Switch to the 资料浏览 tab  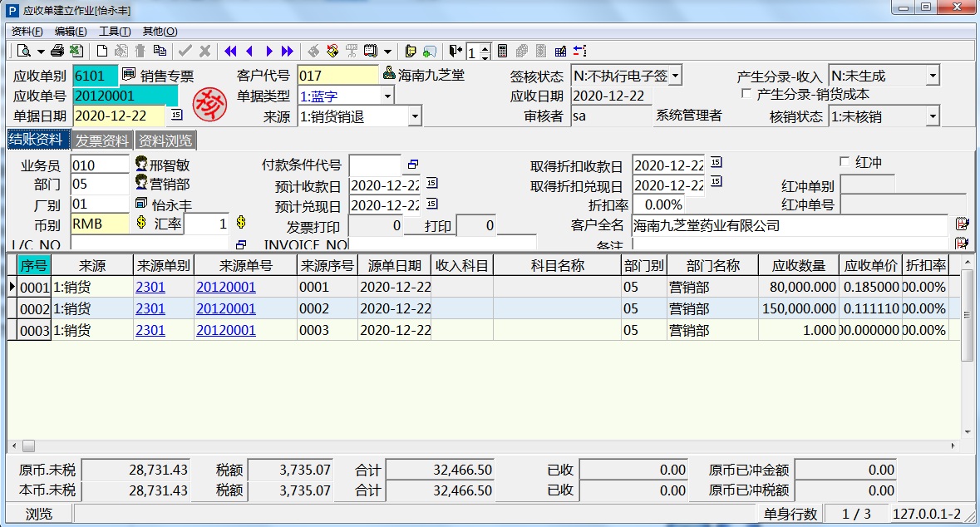[165, 140]
